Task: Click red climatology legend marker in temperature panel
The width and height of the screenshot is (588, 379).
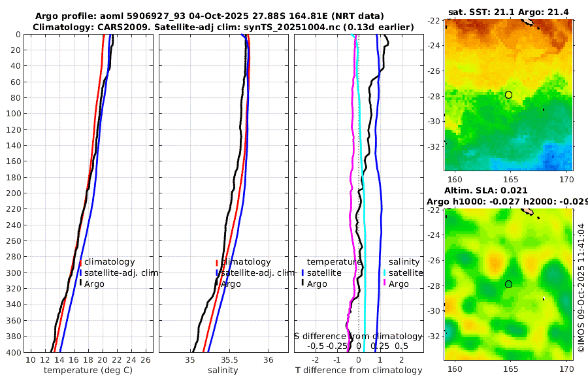Action: pyautogui.click(x=80, y=263)
